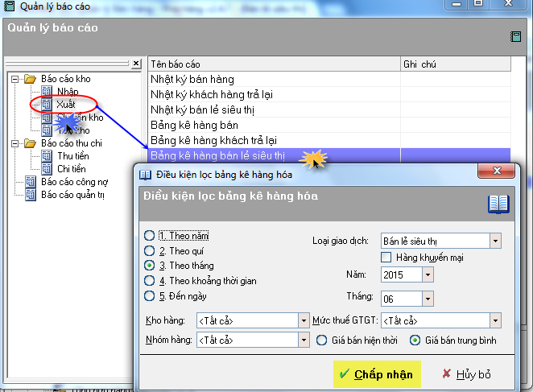The image size is (533, 392).
Task: Click the Báo cáo công nợ icon
Action: [x=31, y=182]
